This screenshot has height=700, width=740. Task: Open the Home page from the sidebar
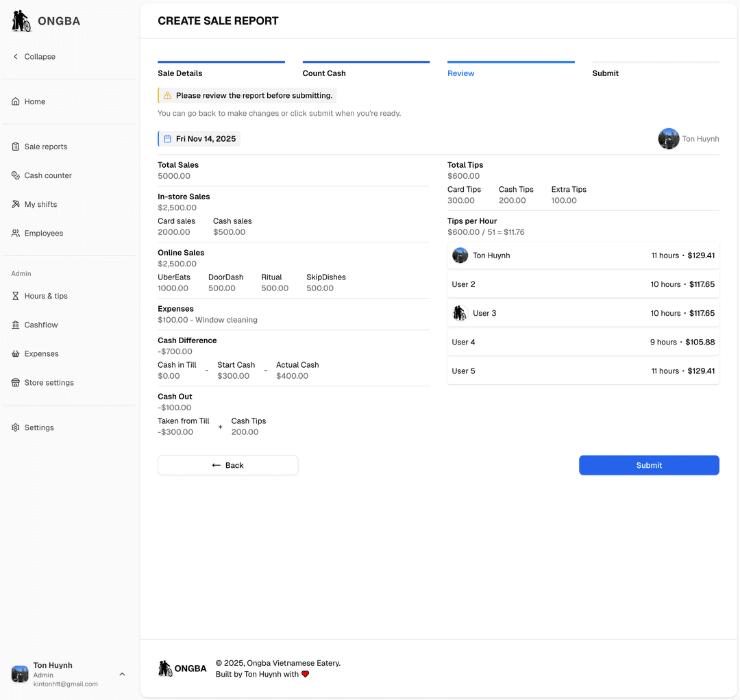pos(34,101)
